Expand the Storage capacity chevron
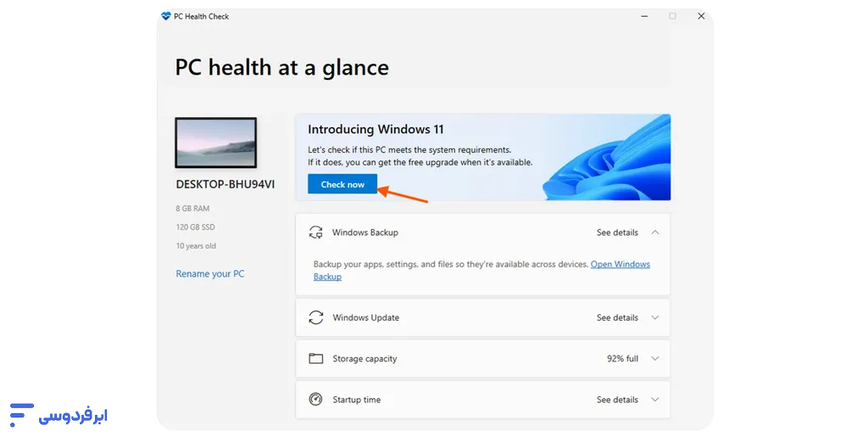Viewport: 868px width, 437px height. point(655,359)
